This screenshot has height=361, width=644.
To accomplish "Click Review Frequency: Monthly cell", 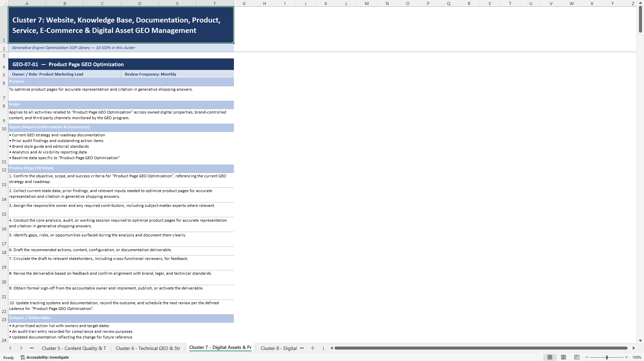I will coord(177,74).
